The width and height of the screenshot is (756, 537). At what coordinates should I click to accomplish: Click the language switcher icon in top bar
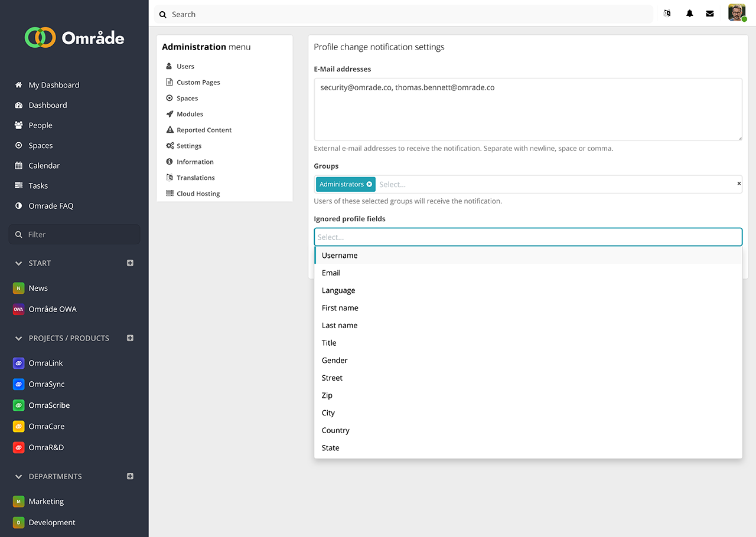[667, 14]
